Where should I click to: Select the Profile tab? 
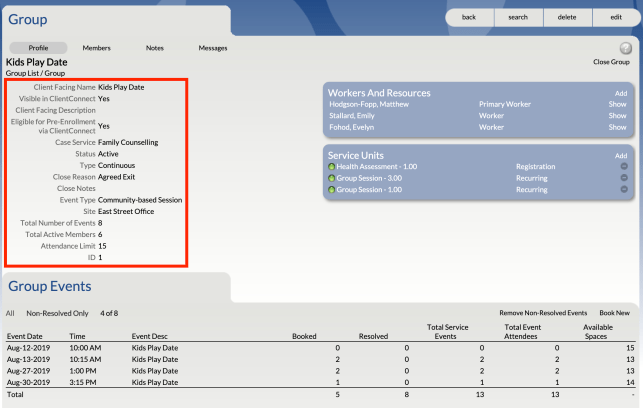[x=38, y=48]
